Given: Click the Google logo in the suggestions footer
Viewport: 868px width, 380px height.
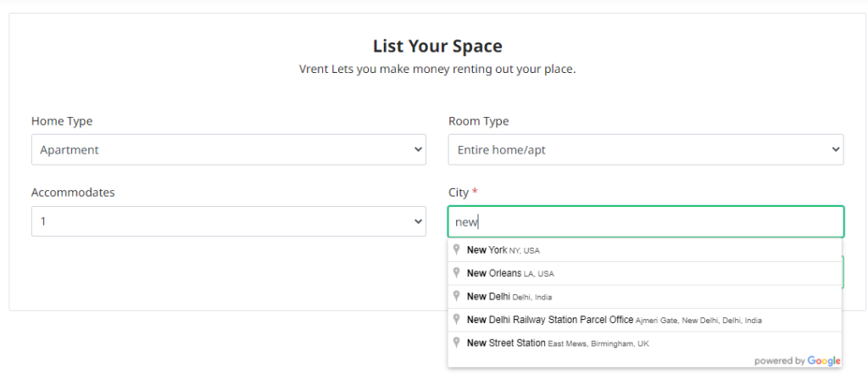Looking at the screenshot, I should pyautogui.click(x=823, y=360).
